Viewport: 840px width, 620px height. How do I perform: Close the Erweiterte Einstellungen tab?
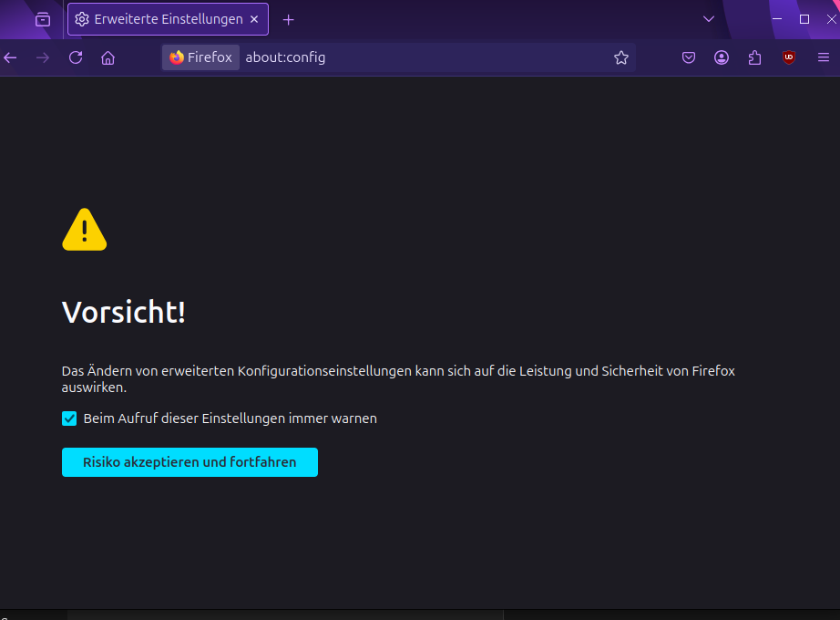tap(254, 19)
